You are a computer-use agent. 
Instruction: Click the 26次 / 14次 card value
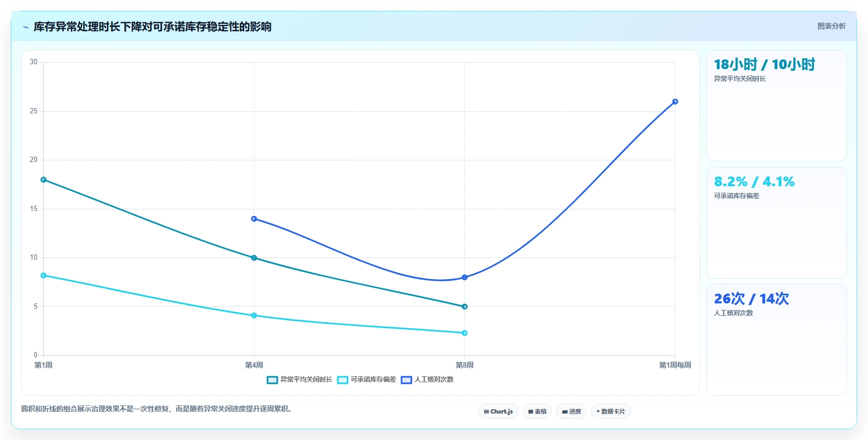pyautogui.click(x=751, y=299)
